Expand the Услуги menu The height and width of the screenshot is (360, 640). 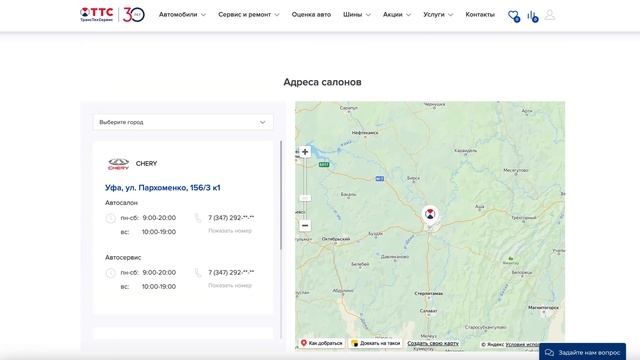[438, 15]
